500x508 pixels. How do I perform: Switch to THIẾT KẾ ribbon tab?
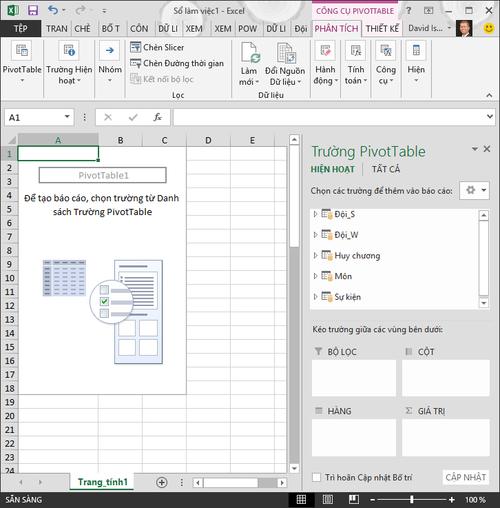click(x=382, y=29)
